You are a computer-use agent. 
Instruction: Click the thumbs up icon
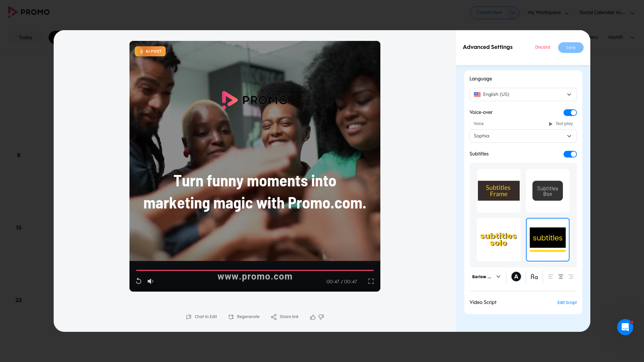[x=313, y=317]
